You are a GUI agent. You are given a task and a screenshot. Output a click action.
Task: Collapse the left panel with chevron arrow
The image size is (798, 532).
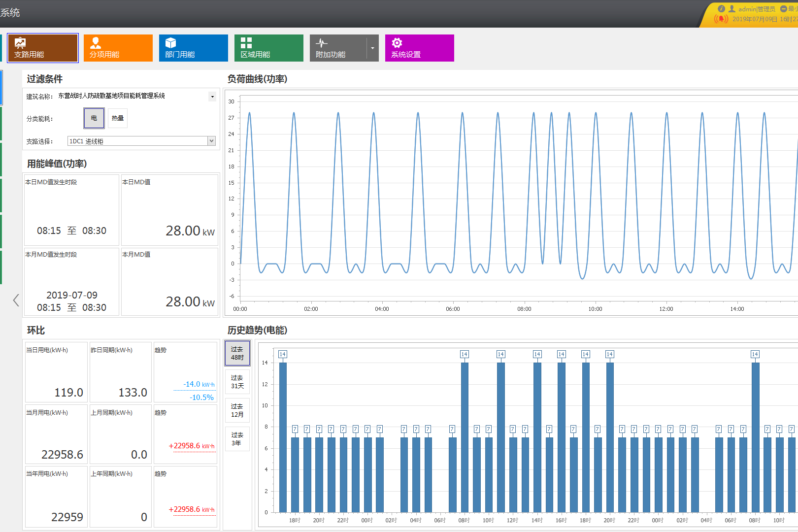click(16, 300)
